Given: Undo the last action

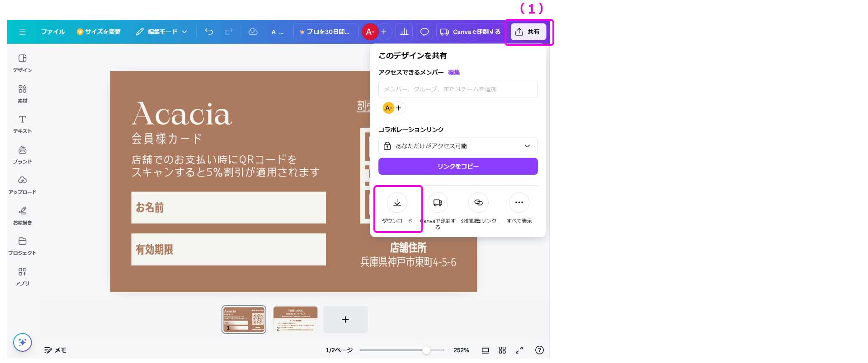Looking at the screenshot, I should [209, 32].
